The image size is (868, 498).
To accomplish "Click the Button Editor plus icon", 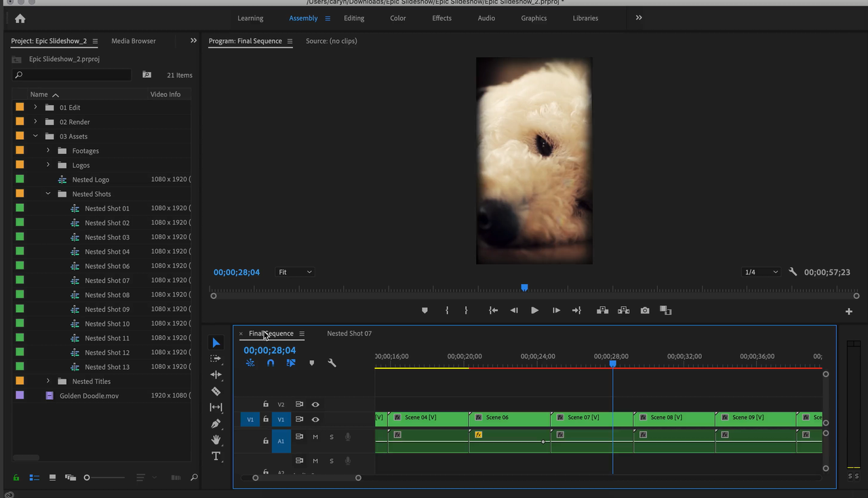I will pos(848,310).
